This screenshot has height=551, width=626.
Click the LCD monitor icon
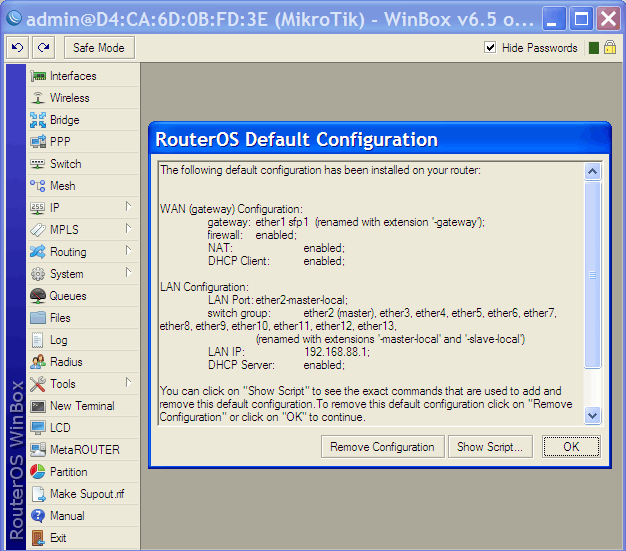pyautogui.click(x=38, y=428)
